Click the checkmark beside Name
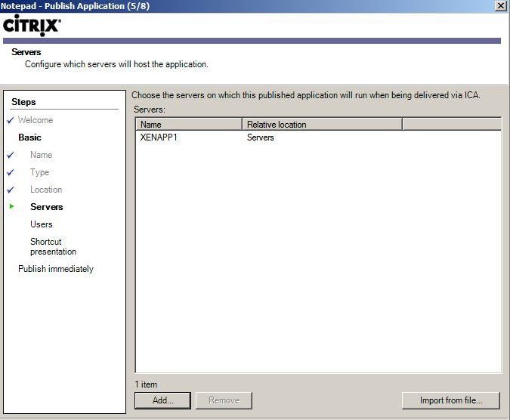The image size is (510, 420). [11, 155]
